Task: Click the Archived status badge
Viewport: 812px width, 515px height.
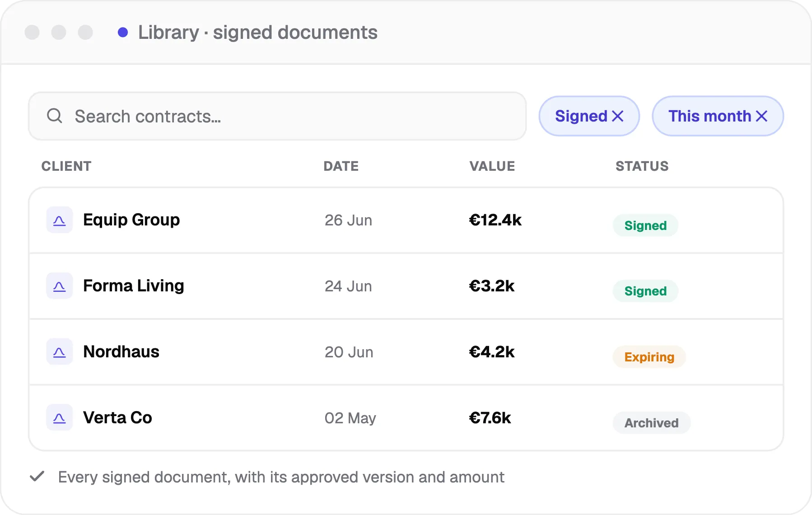Action: click(x=652, y=423)
